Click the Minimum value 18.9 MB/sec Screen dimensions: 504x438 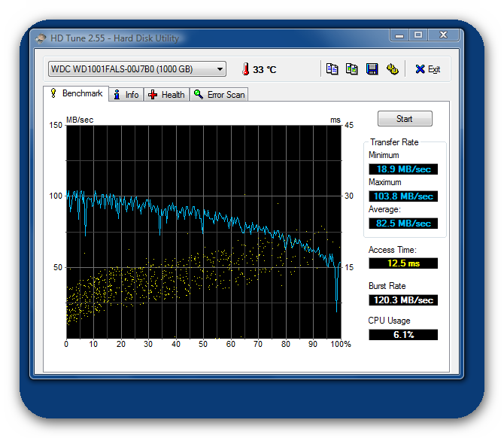tap(403, 169)
